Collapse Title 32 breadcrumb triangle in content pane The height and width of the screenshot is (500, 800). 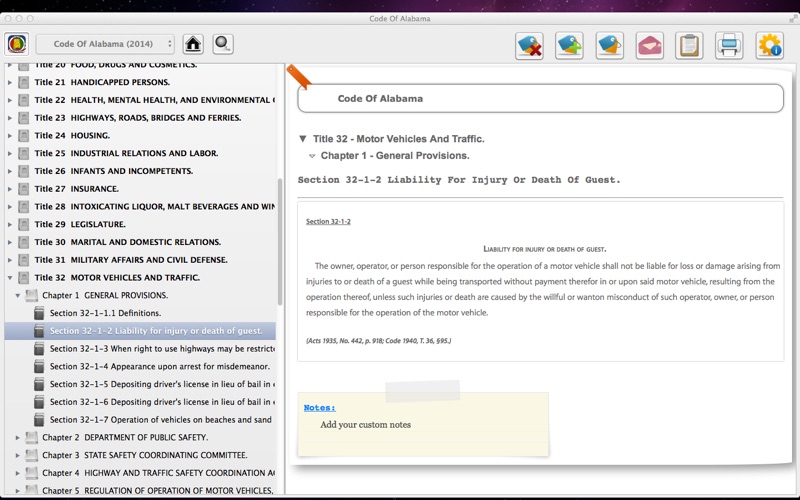click(x=303, y=139)
